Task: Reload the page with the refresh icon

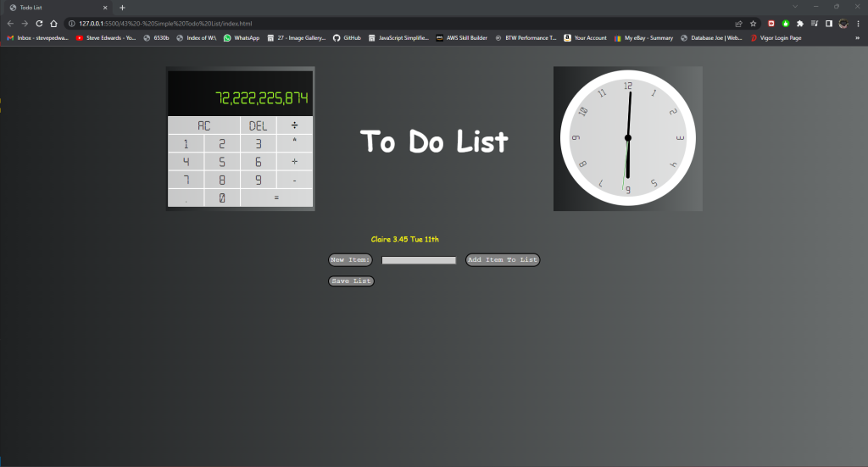Action: (39, 24)
